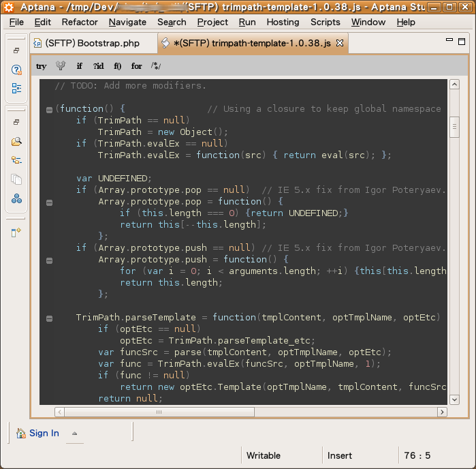Open the folder-with-magnifier search view icon
The height and width of the screenshot is (469, 476).
(x=16, y=141)
